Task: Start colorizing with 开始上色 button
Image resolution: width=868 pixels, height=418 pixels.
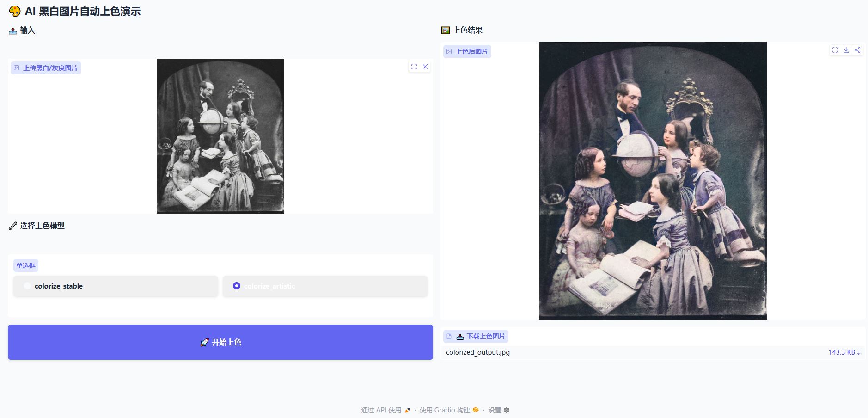Action: pos(220,342)
